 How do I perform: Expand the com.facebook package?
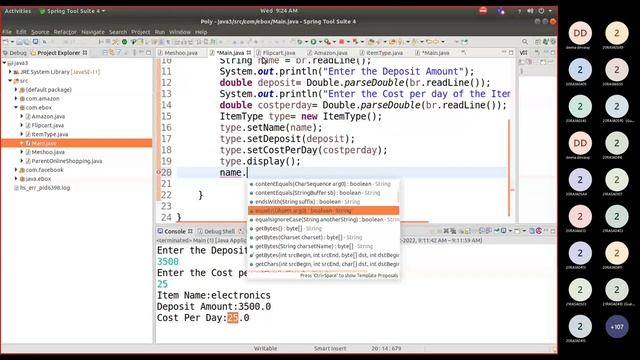16,170
